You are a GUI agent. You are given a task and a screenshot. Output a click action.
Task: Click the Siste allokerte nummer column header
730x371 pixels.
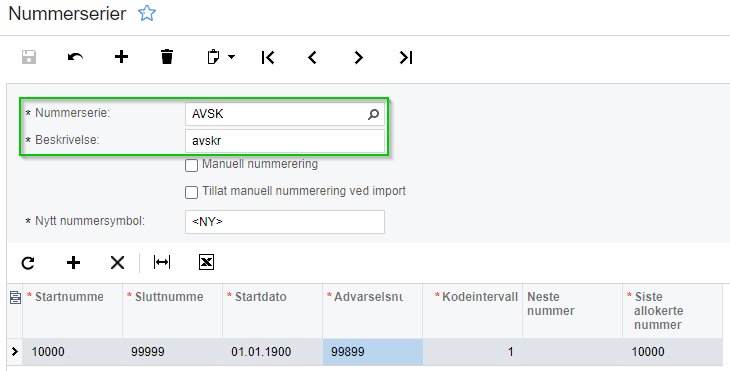pos(673,310)
